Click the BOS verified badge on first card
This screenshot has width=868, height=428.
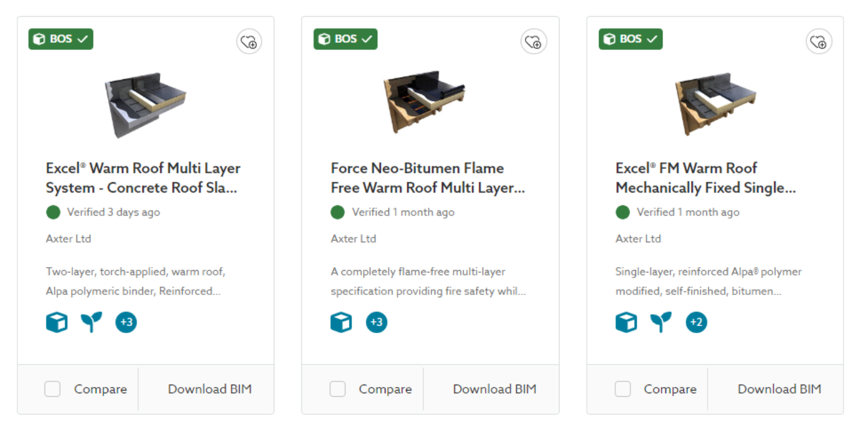[x=60, y=39]
